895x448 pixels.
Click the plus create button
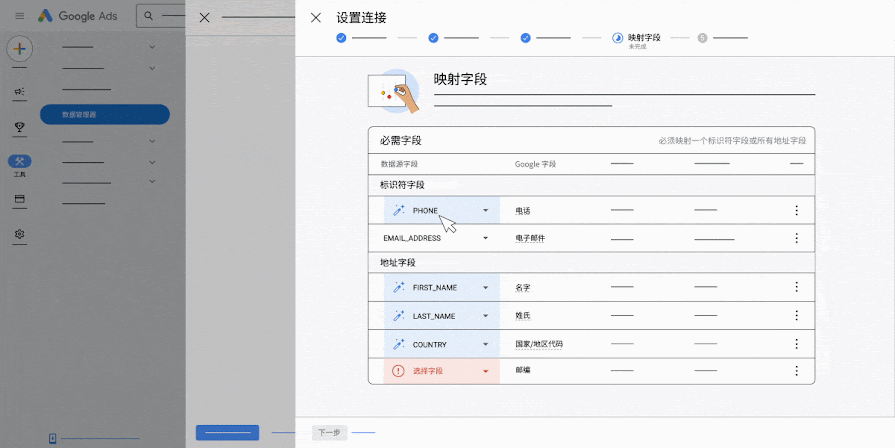(x=19, y=49)
